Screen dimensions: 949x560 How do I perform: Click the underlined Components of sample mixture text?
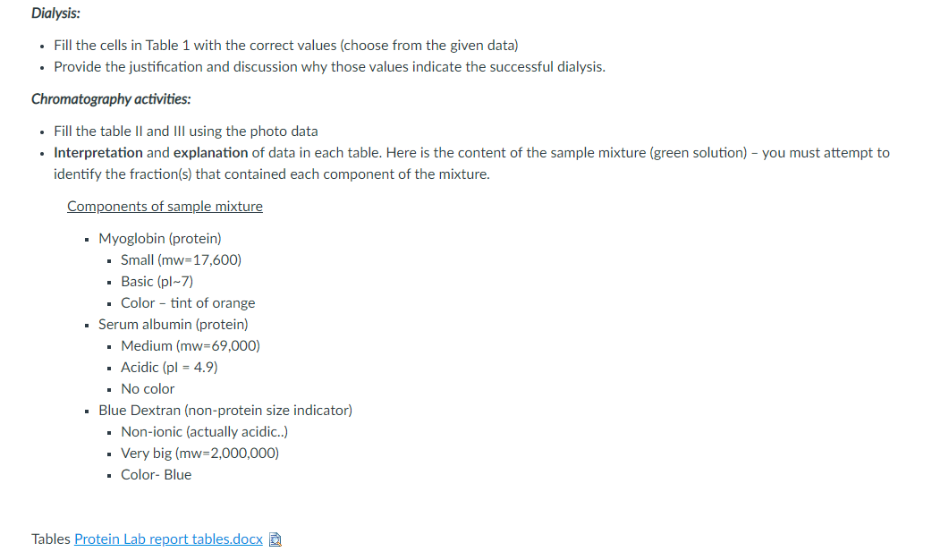[165, 207]
